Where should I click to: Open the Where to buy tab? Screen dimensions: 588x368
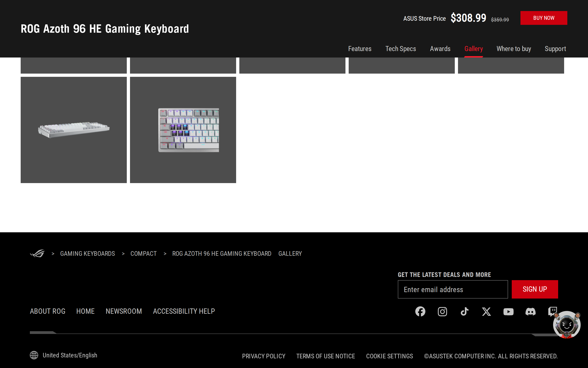[x=514, y=49]
